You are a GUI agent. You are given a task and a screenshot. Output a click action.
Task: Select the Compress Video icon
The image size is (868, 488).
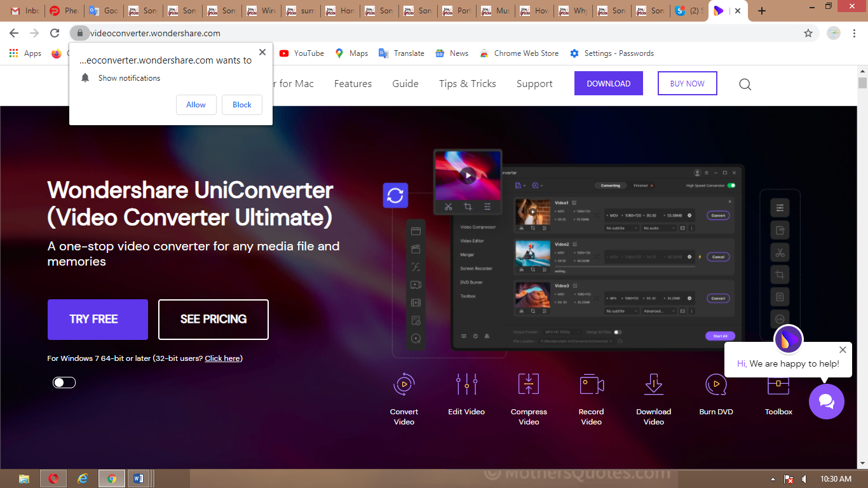529,385
